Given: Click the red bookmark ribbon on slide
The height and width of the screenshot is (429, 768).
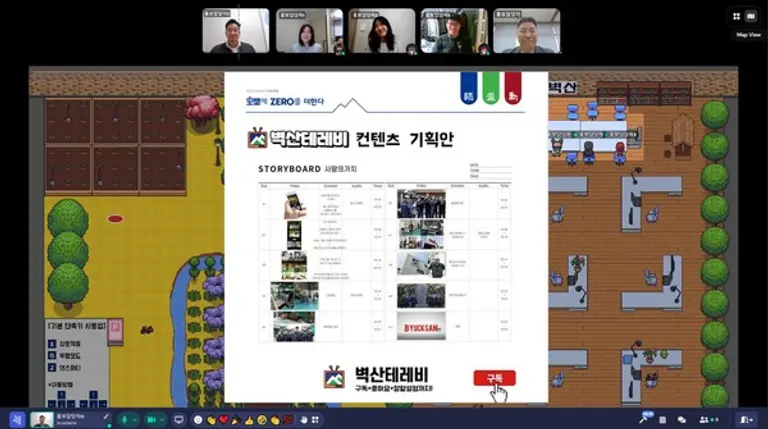Looking at the screenshot, I should point(513,88).
